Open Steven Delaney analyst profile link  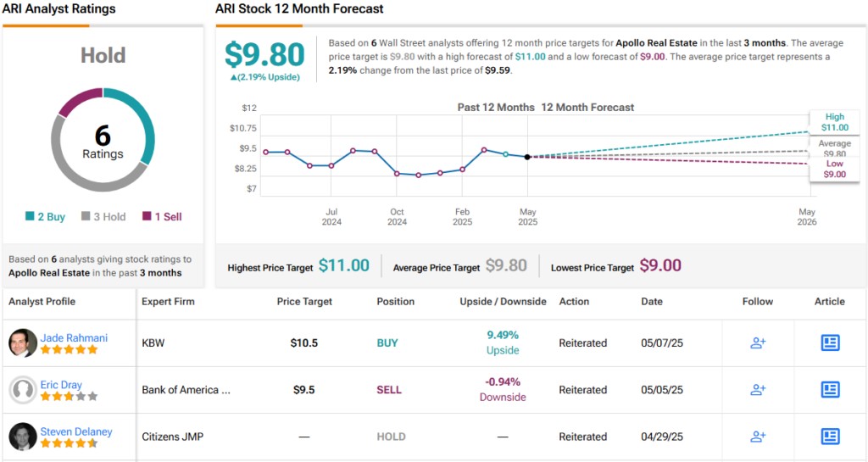coord(76,431)
